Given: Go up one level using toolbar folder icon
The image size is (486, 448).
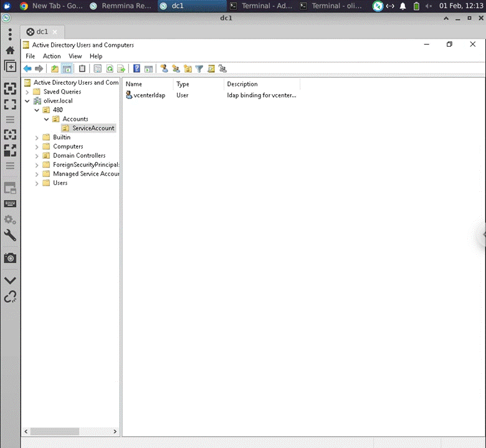Looking at the screenshot, I should (55, 69).
